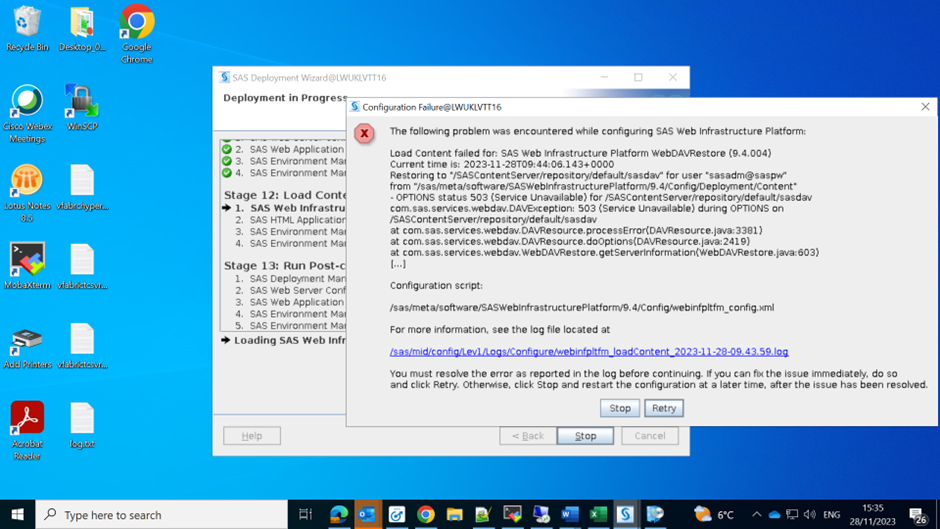Viewport: 940px width, 529px height.
Task: Launch the WinSCP desktop shortcut
Action: [x=82, y=108]
